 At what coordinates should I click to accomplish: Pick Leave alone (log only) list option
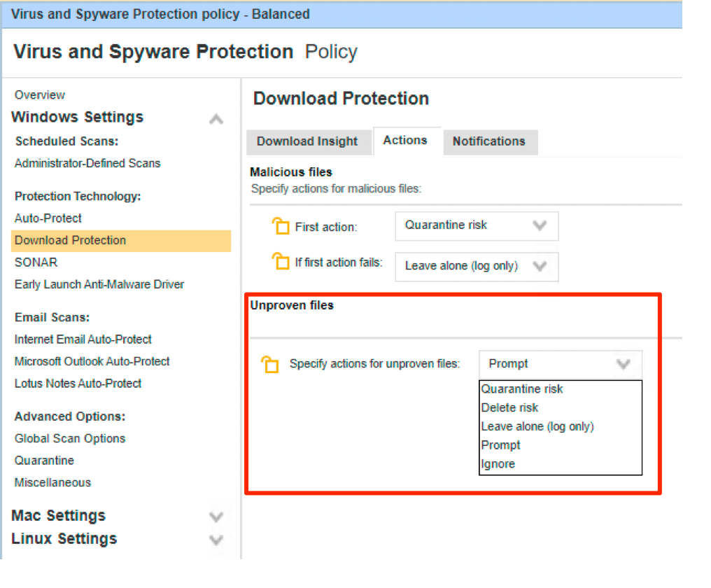[537, 426]
